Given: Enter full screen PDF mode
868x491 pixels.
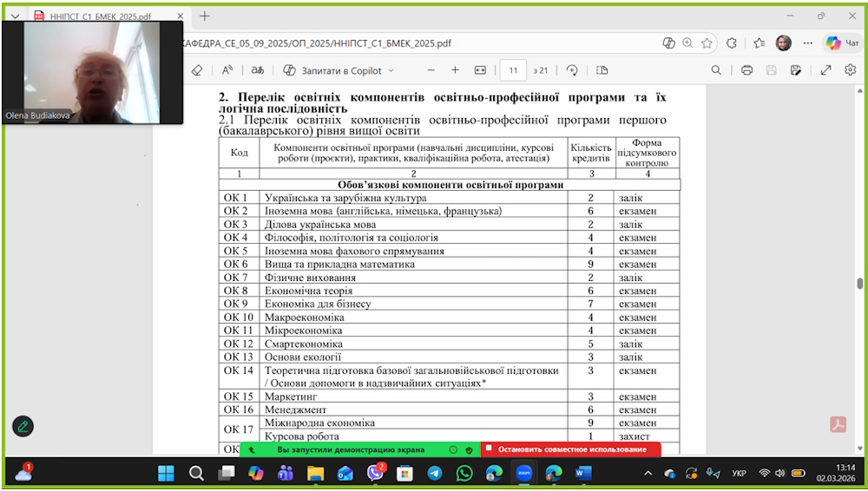Looking at the screenshot, I should point(825,70).
